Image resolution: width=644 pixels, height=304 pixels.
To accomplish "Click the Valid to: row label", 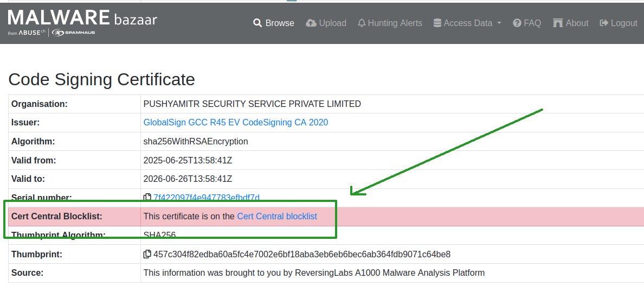I will click(28, 179).
